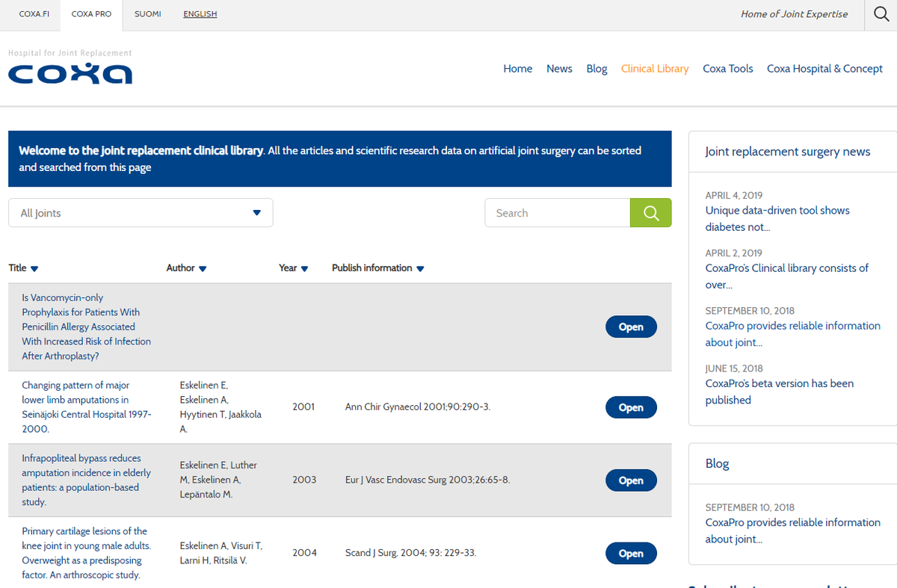Click the 'Blog' sidebar panel heading
897x588 pixels.
(x=717, y=463)
